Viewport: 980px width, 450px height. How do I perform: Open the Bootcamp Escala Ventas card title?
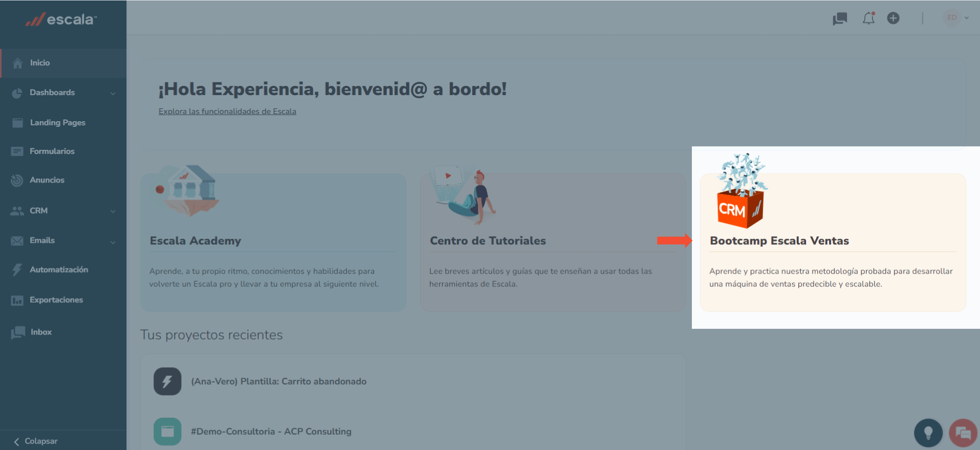click(779, 241)
